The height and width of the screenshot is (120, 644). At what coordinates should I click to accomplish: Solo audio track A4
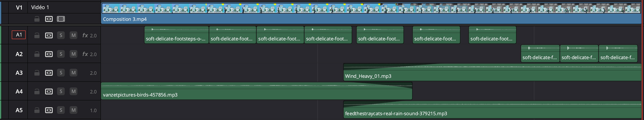pos(61,92)
